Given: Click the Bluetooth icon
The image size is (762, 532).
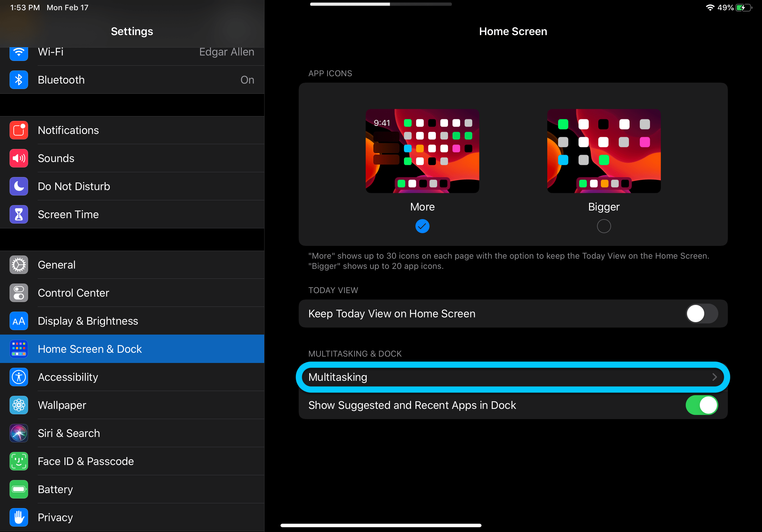Looking at the screenshot, I should (x=19, y=80).
